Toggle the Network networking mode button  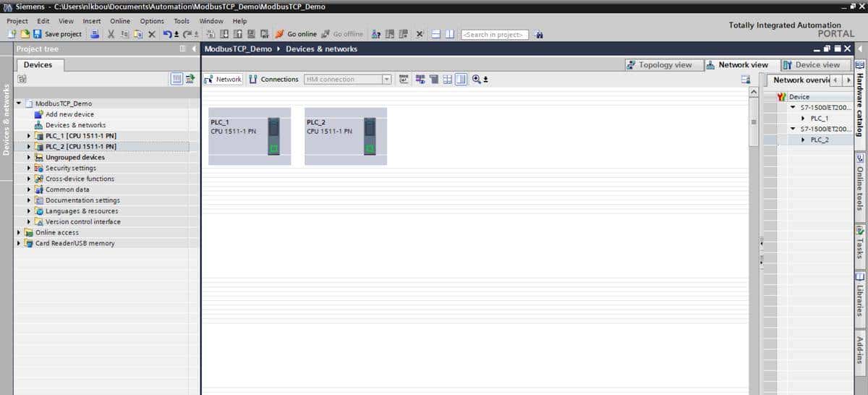tap(223, 79)
